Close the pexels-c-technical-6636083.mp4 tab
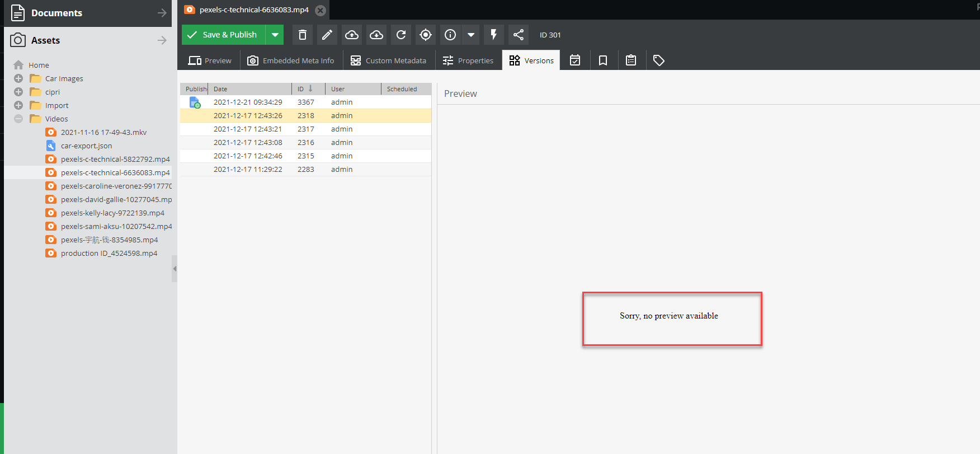 (x=321, y=10)
